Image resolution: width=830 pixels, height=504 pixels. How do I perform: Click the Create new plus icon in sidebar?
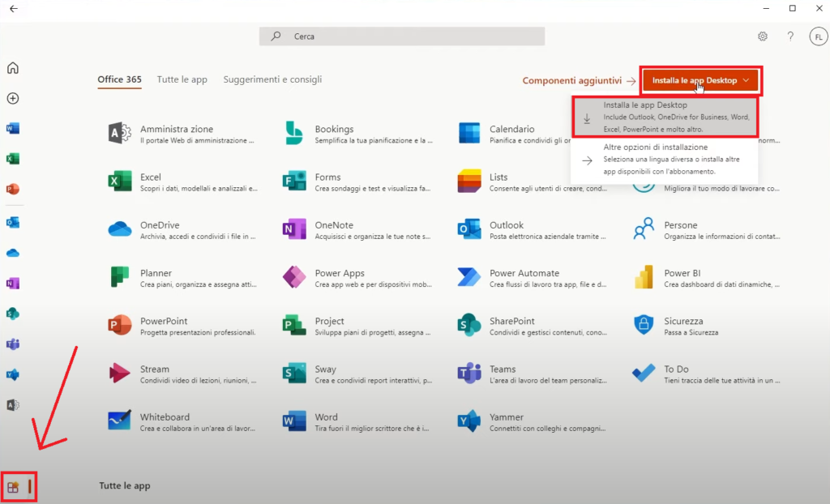[x=13, y=99]
